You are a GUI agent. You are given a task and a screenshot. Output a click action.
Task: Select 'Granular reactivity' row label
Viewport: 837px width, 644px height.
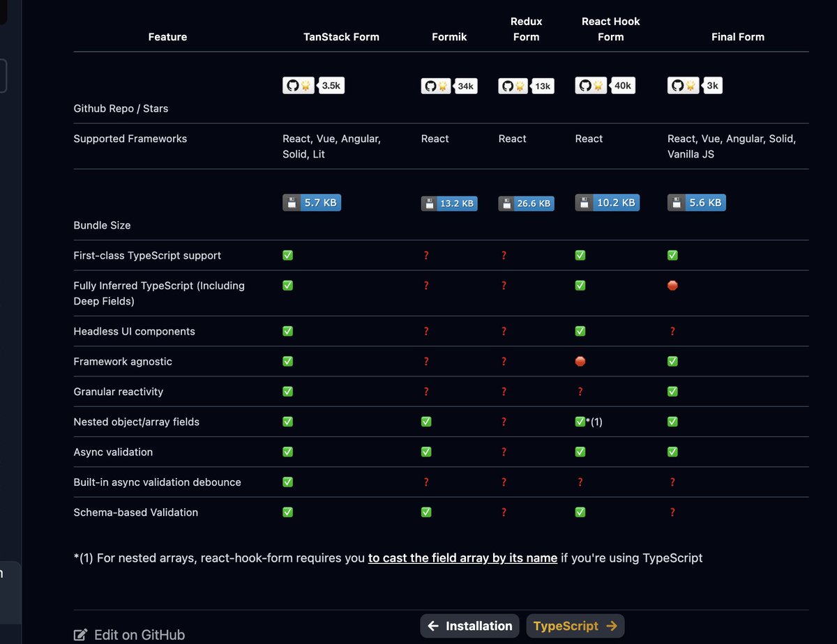point(119,392)
